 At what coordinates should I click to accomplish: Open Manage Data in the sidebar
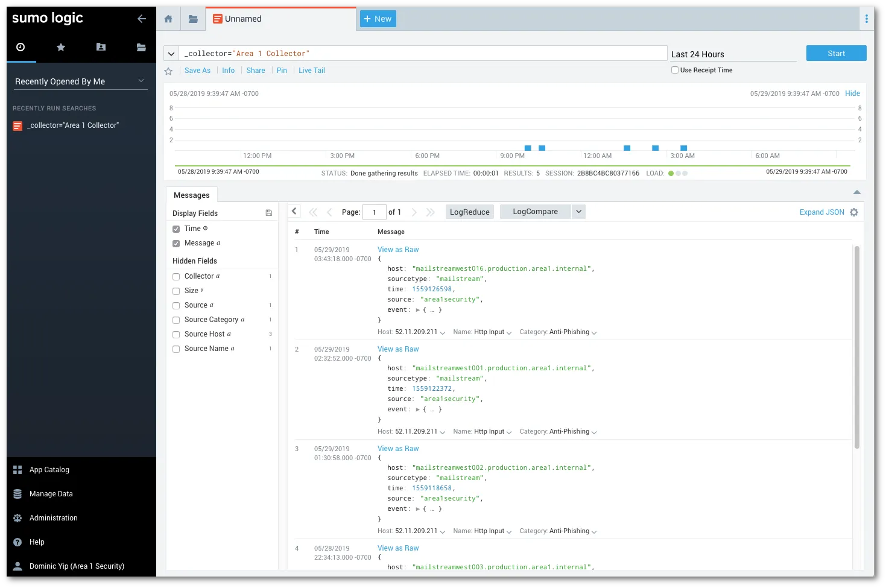point(51,494)
